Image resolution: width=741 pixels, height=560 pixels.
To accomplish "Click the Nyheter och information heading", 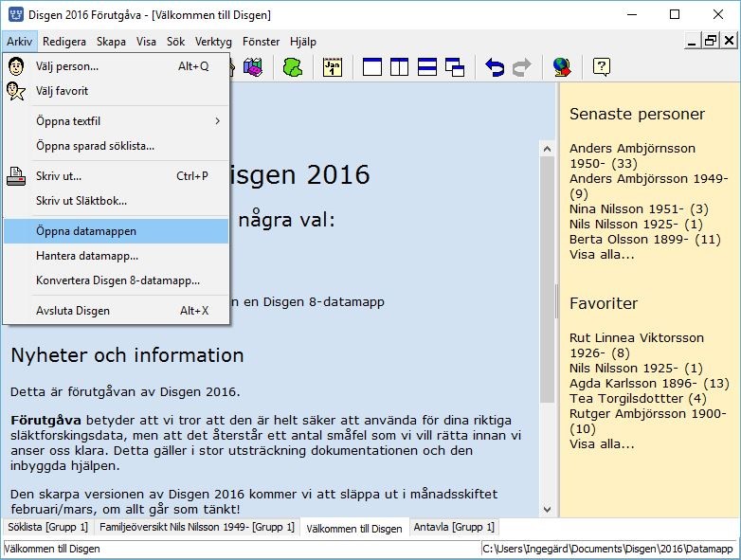I will (127, 355).
